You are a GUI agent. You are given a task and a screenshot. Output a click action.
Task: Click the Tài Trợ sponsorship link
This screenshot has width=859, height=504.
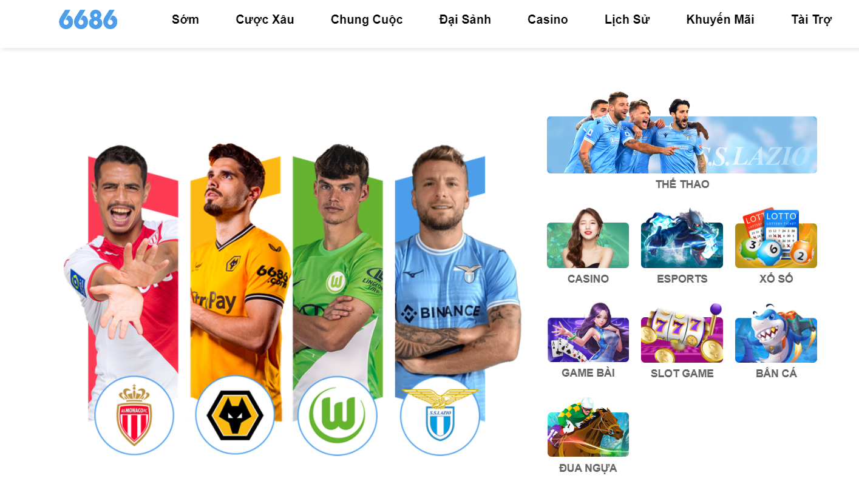pos(811,19)
